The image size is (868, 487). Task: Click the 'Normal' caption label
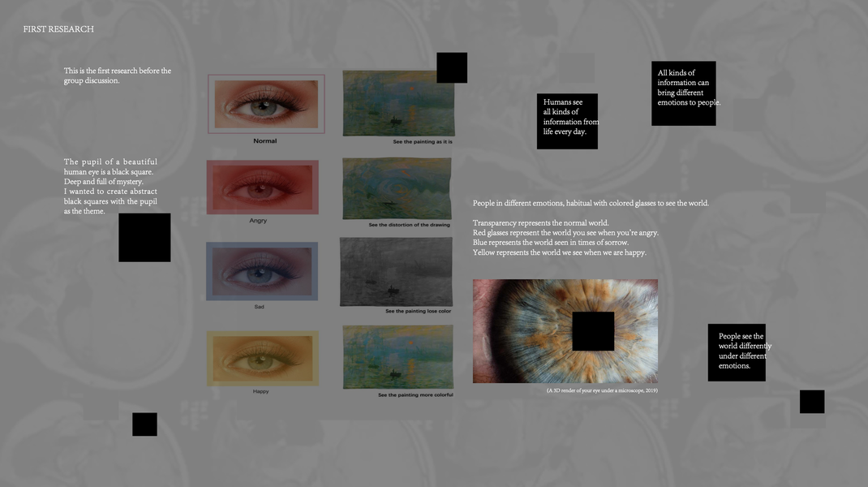(x=265, y=140)
